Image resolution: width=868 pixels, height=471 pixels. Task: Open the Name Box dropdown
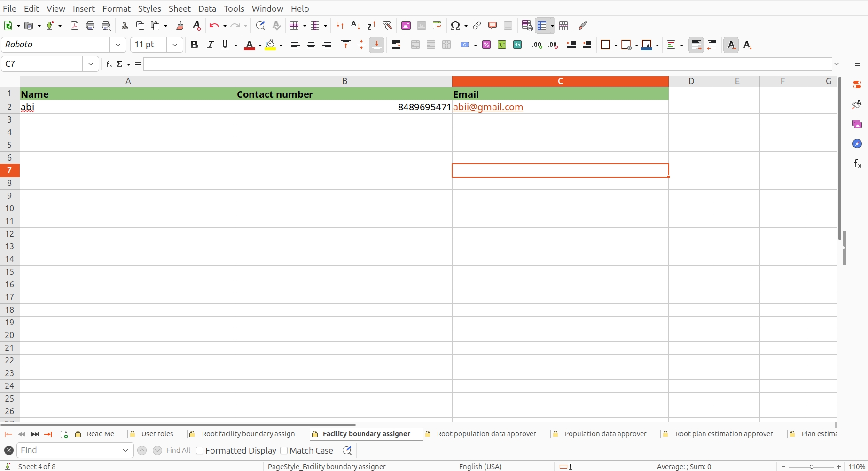(x=91, y=64)
